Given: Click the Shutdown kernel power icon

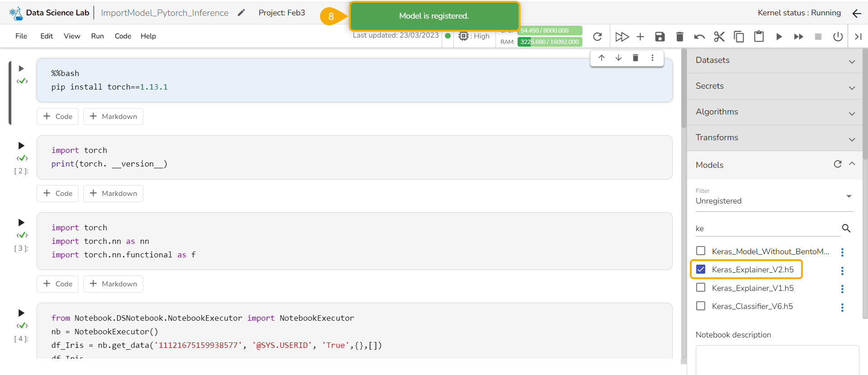Looking at the screenshot, I should point(838,37).
